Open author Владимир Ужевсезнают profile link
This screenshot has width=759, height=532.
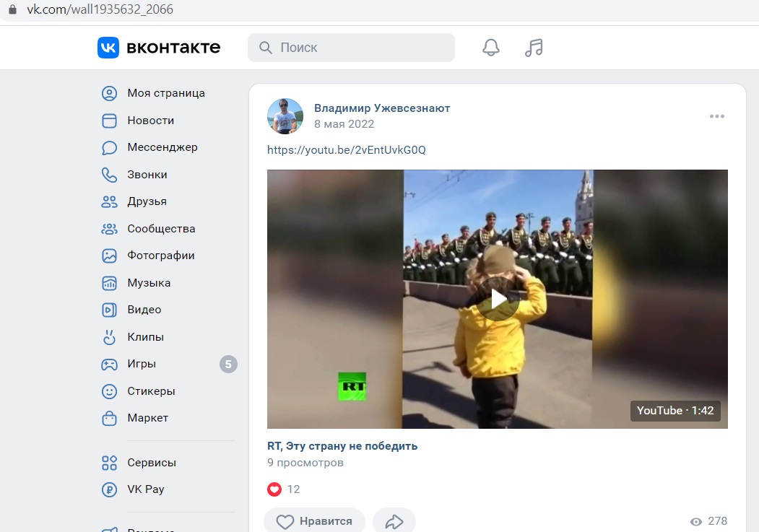(x=382, y=108)
